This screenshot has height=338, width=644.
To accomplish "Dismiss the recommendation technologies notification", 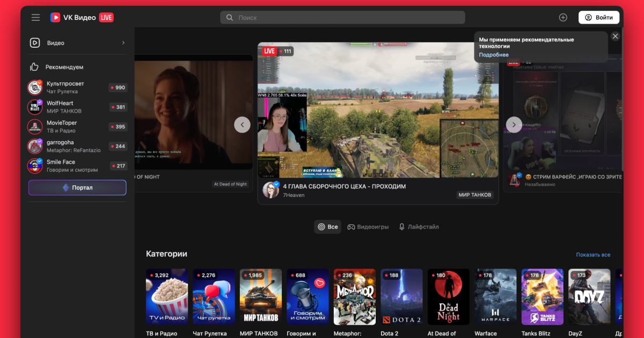I will click(x=615, y=36).
